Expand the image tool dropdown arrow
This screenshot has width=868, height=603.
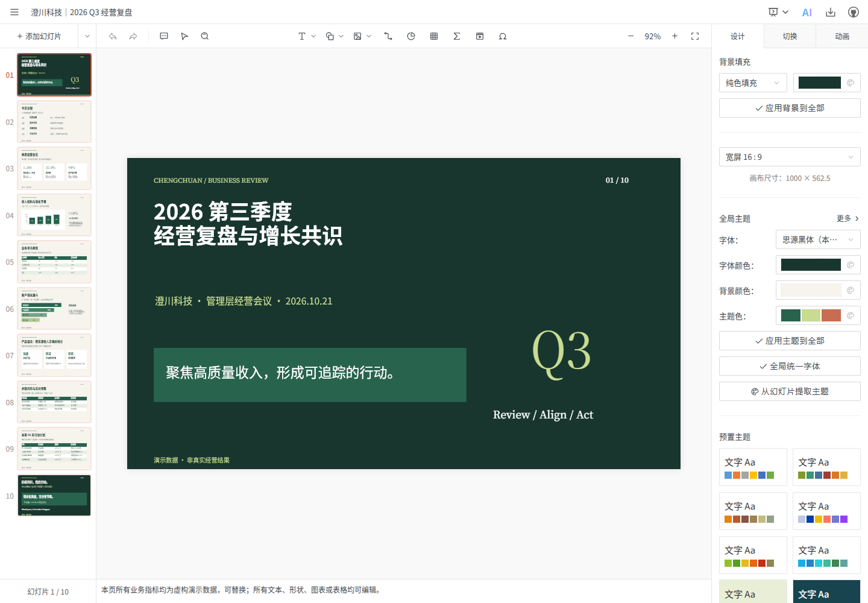(369, 36)
